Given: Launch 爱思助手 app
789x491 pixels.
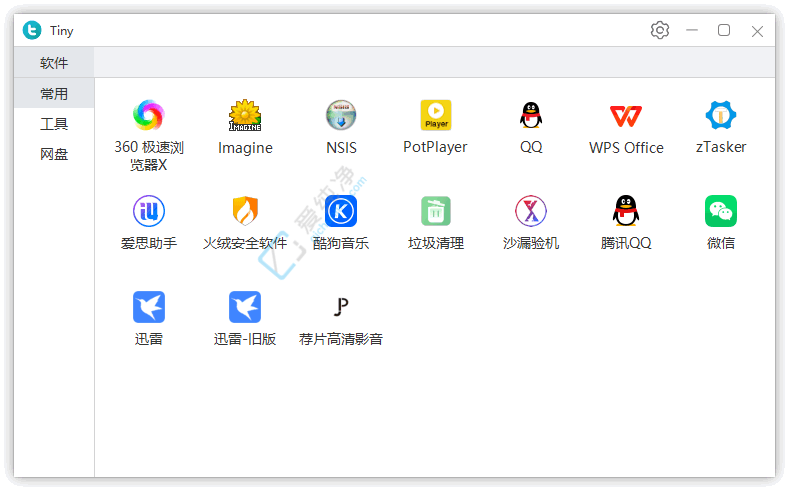Looking at the screenshot, I should [x=149, y=211].
